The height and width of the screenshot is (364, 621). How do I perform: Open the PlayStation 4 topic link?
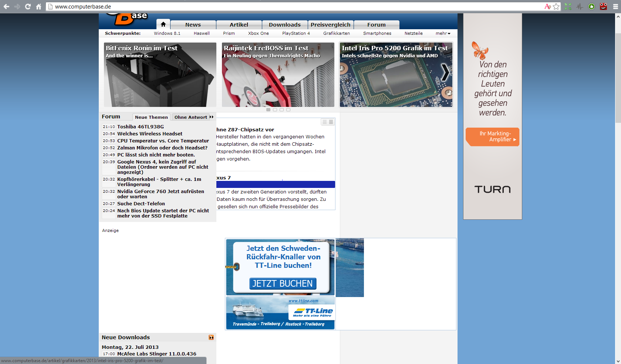coord(296,33)
